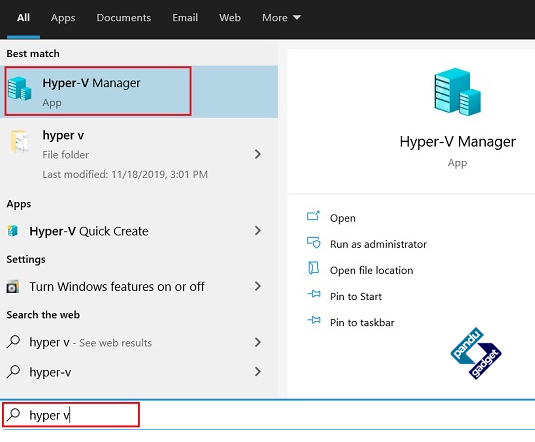Click the Run as administrator shield icon
The image size is (535, 442).
(313, 243)
